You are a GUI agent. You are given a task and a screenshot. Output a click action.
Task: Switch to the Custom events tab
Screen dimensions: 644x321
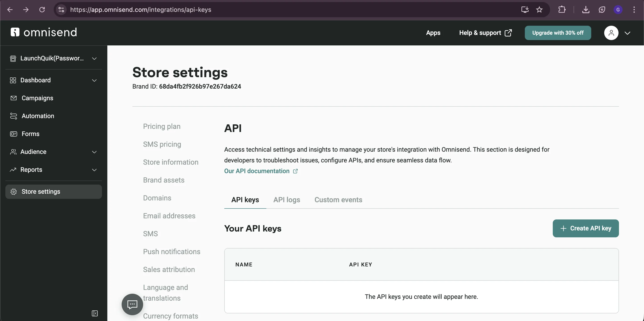coord(338,200)
